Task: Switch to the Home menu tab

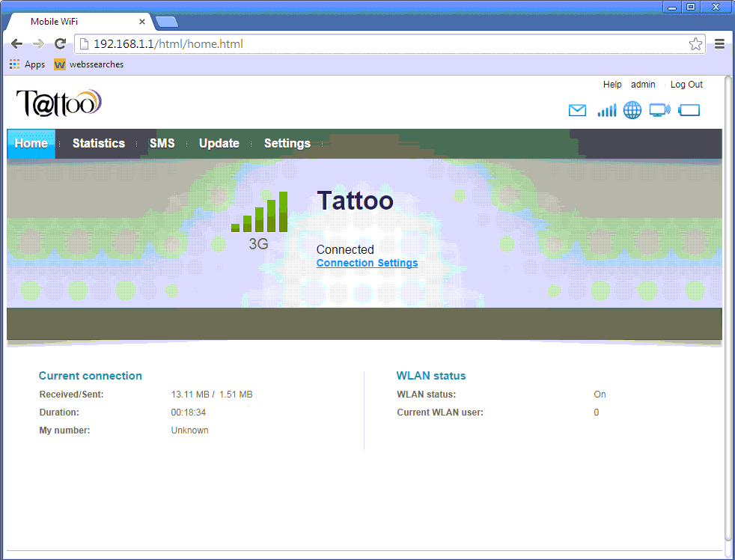Action: coord(31,144)
